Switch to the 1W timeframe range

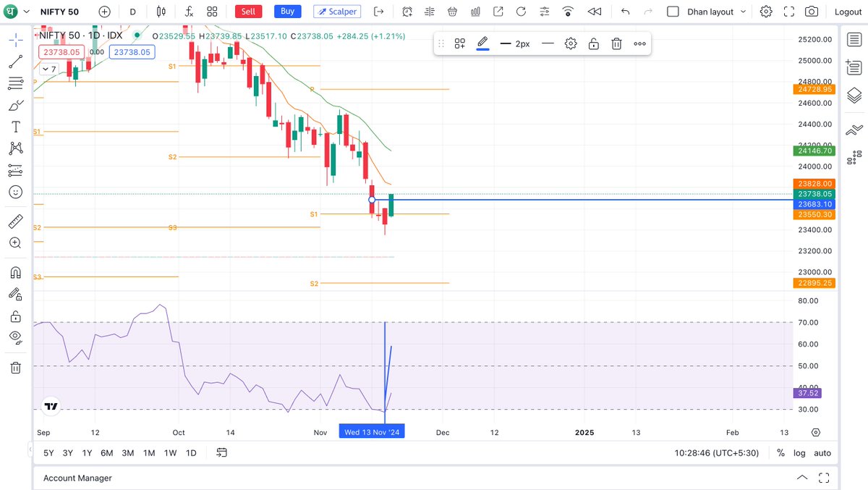coord(170,453)
